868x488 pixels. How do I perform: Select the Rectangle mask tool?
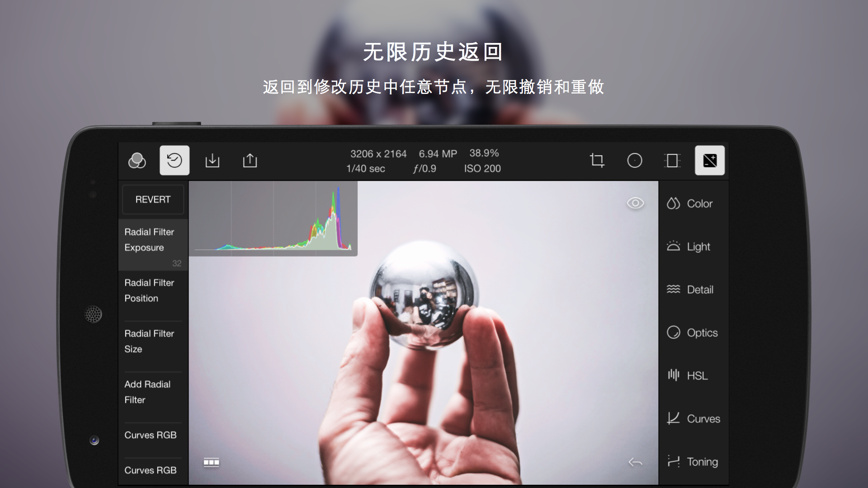point(672,160)
